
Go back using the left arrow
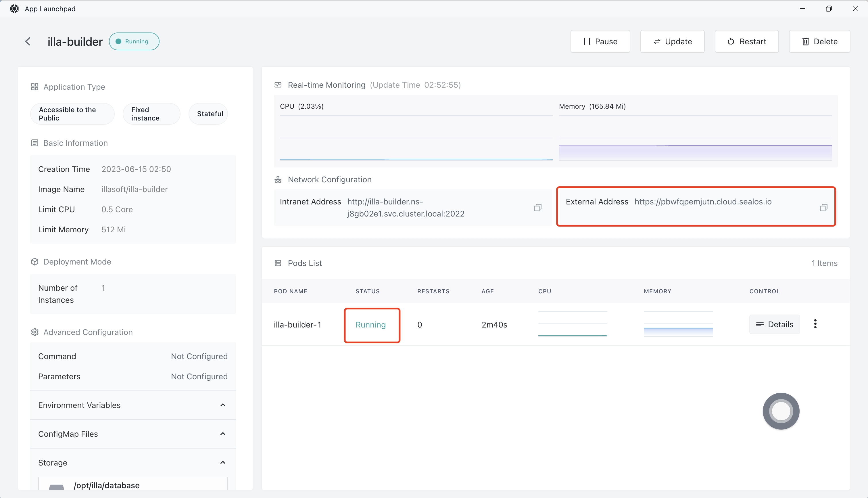pos(28,41)
